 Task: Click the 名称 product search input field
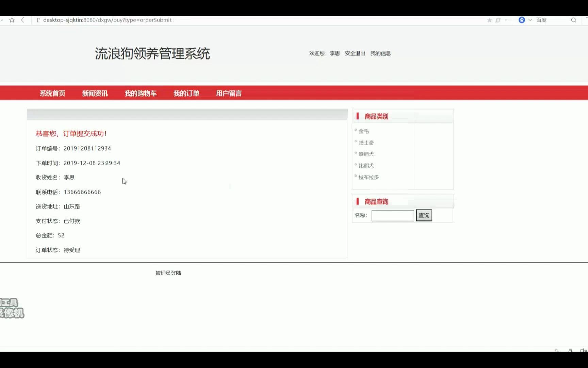click(x=393, y=216)
